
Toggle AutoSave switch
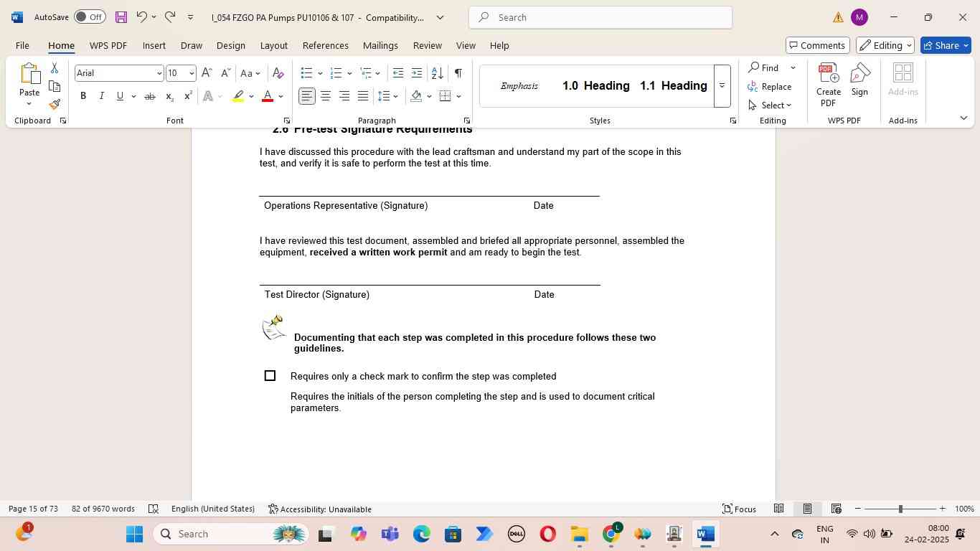90,17
